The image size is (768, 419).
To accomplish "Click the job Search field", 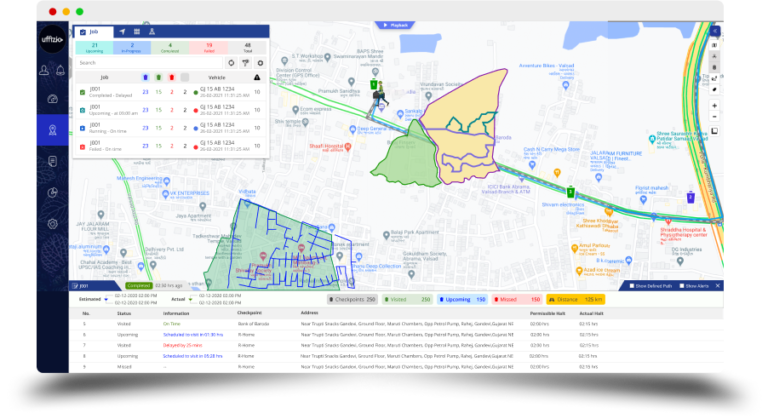I will point(149,63).
